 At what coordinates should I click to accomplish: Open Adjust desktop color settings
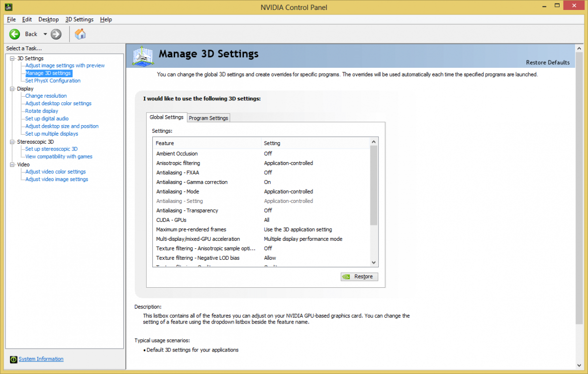coord(58,103)
